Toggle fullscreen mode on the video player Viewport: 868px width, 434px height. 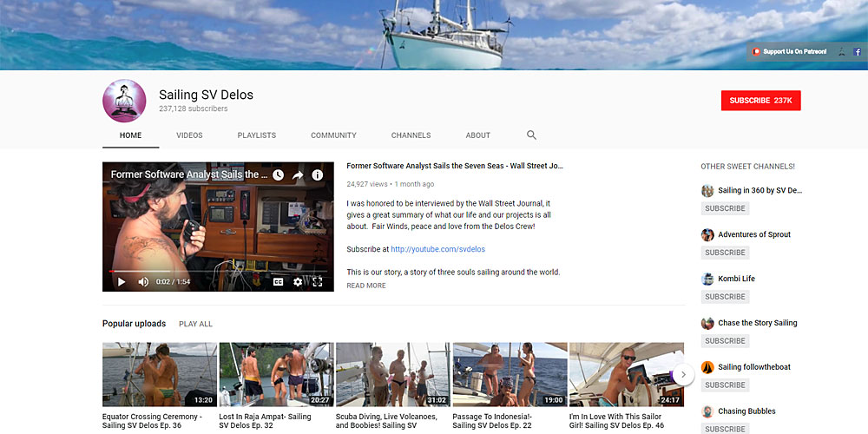click(317, 282)
